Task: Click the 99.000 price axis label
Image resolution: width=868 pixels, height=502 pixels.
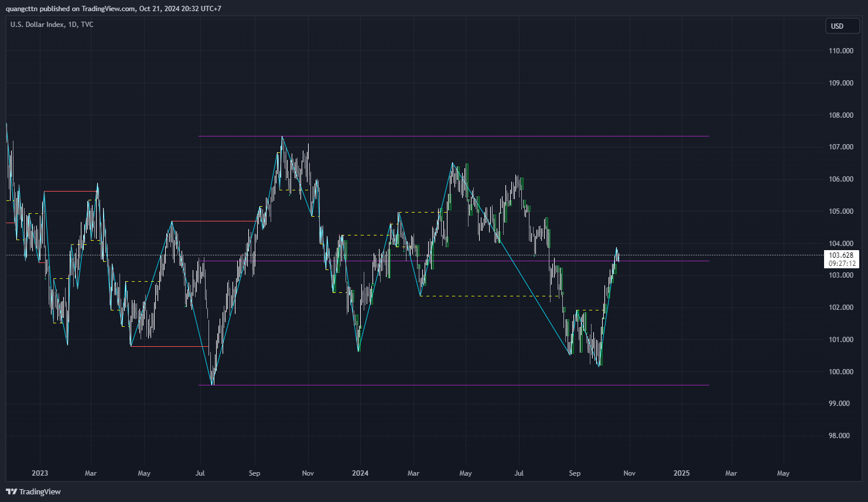Action: tap(839, 404)
